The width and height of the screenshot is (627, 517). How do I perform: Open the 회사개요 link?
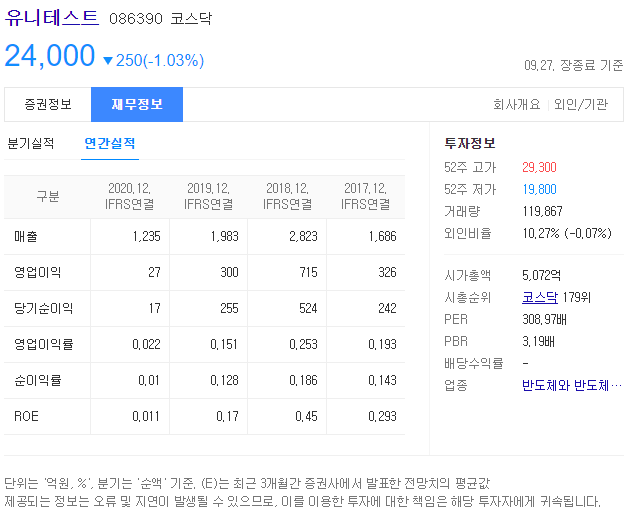pyautogui.click(x=517, y=104)
